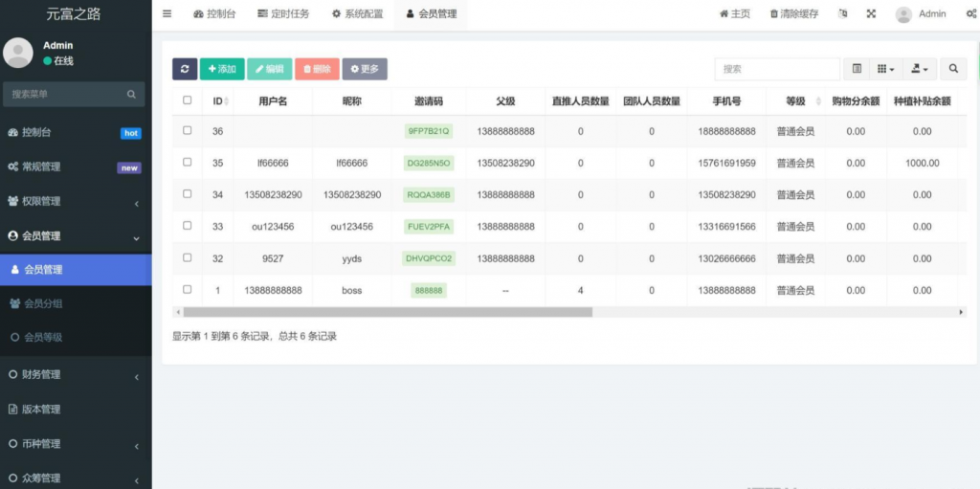The width and height of the screenshot is (980, 489).
Task: Check the select-all checkbox in table header
Action: tap(188, 100)
